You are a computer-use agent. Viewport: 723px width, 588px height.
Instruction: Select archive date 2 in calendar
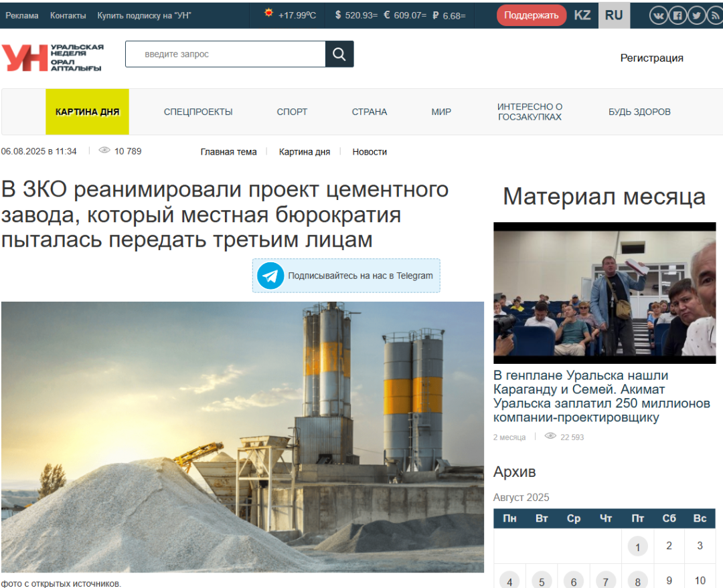click(669, 546)
